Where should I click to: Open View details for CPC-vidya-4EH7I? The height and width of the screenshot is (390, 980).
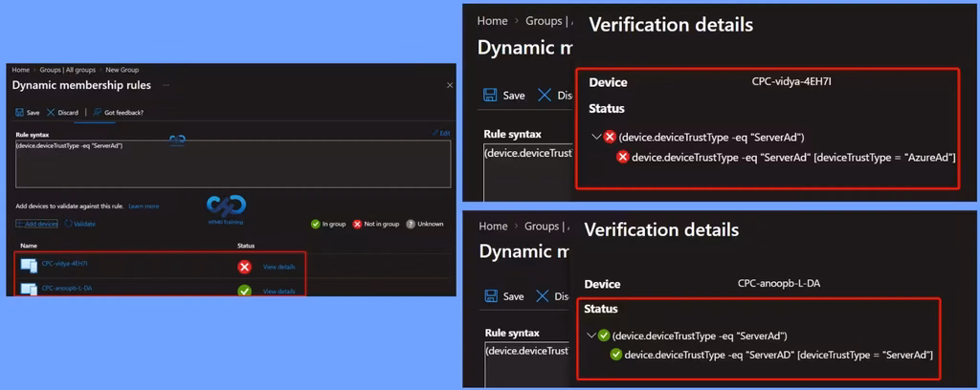point(278,267)
